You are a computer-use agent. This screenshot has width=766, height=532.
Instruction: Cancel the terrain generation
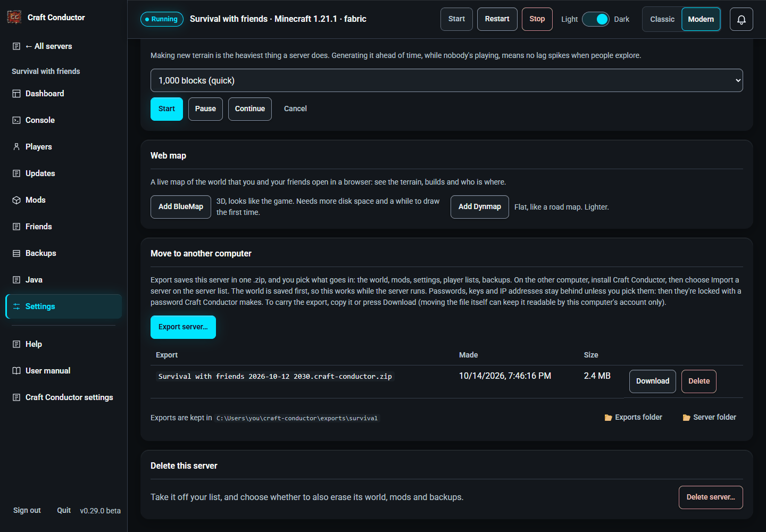(295, 109)
